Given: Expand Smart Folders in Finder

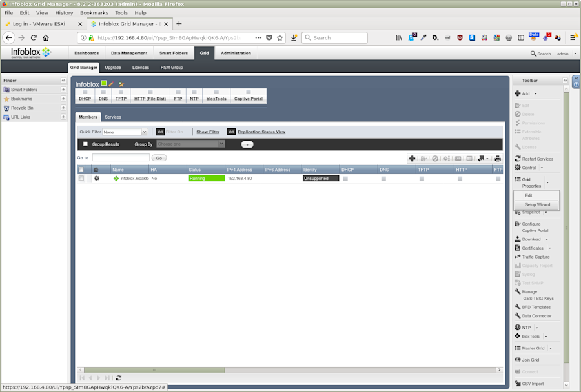Looking at the screenshot, I should tap(63, 89).
